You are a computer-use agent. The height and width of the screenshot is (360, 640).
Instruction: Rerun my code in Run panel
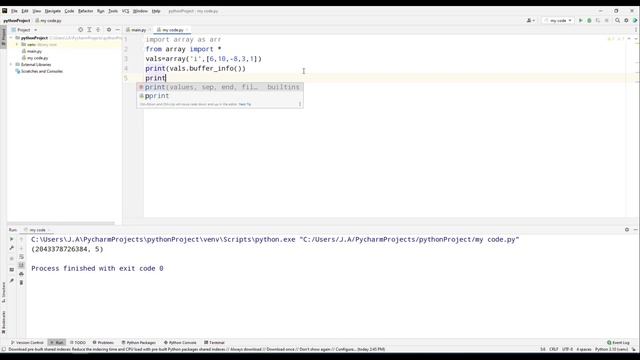pyautogui.click(x=11, y=239)
